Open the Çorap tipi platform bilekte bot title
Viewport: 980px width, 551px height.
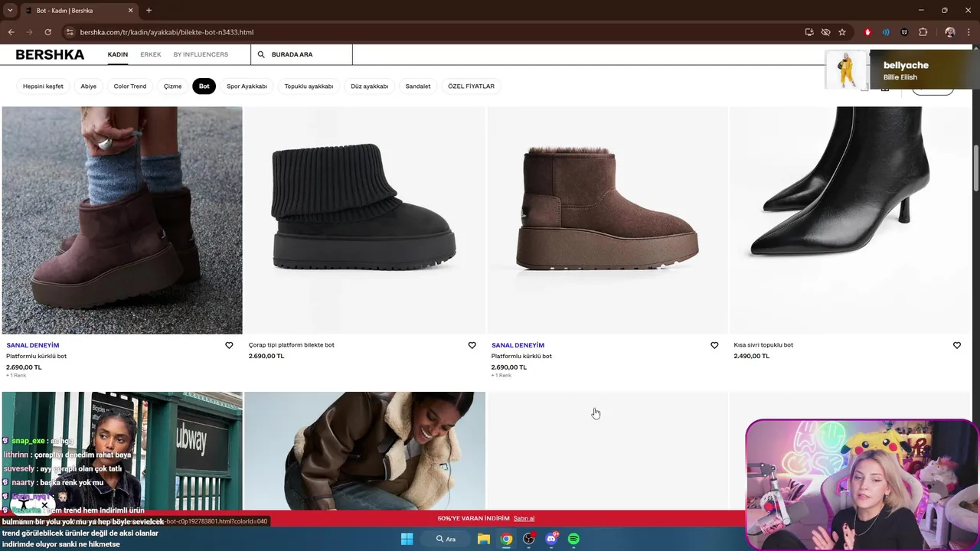292,345
